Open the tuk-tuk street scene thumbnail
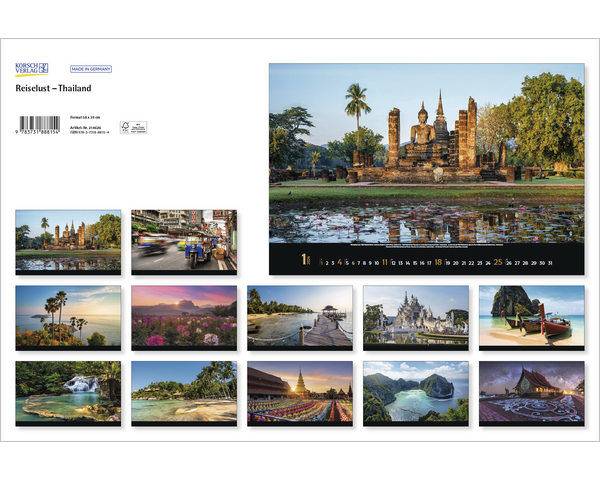Viewport: 600px width, 480px height. pos(184,240)
